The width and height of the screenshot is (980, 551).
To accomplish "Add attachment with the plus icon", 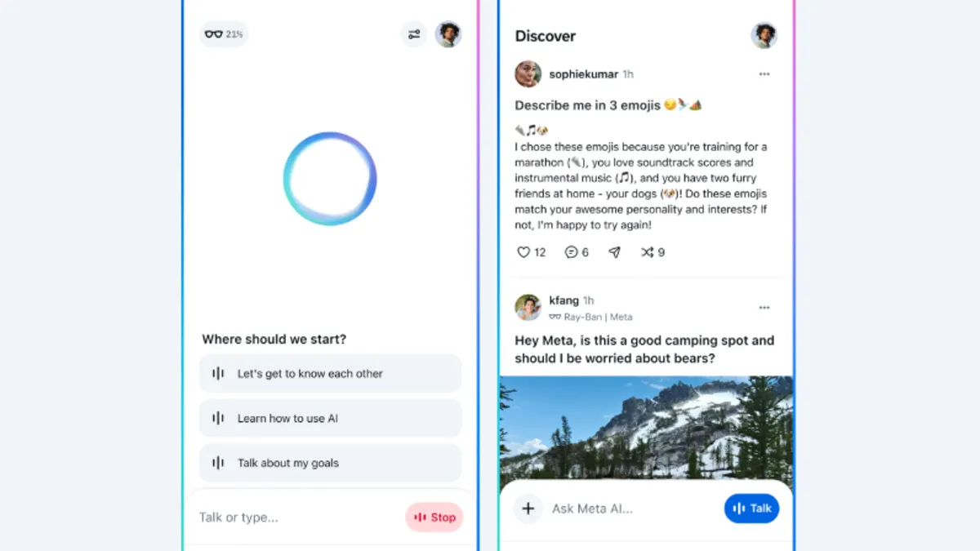I will click(528, 509).
